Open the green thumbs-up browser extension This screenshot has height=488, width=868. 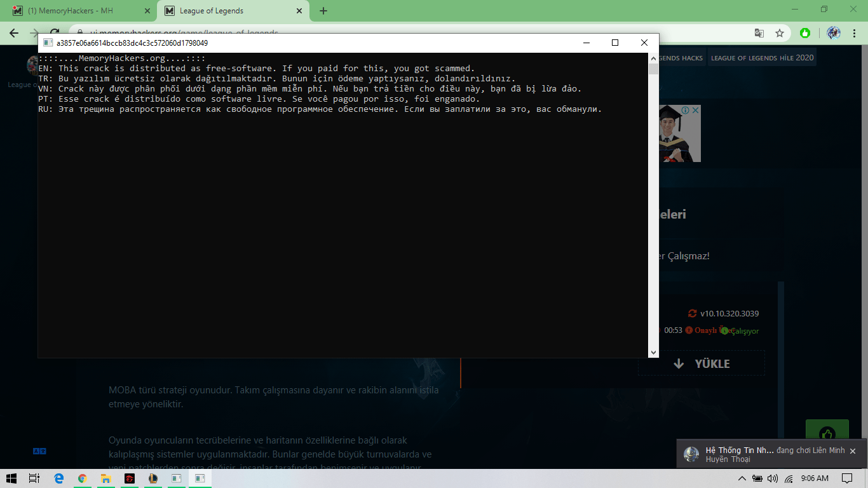(805, 33)
